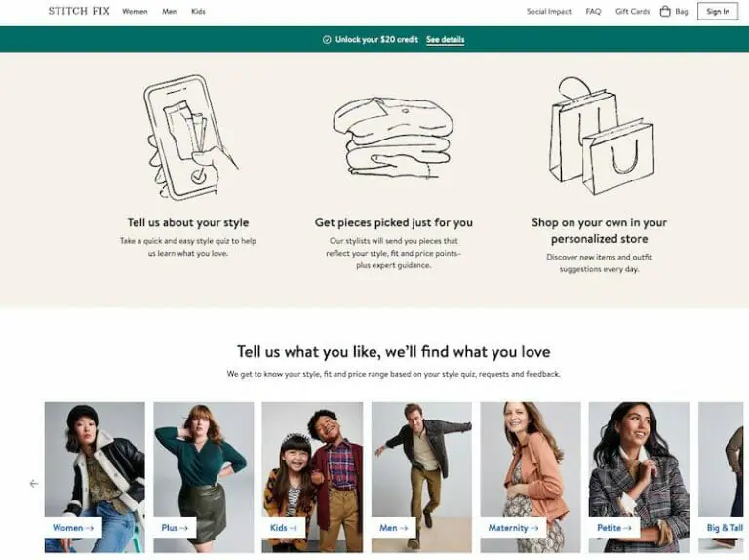749x560 pixels.
Task: Select the Plus category card label
Action: (x=175, y=528)
